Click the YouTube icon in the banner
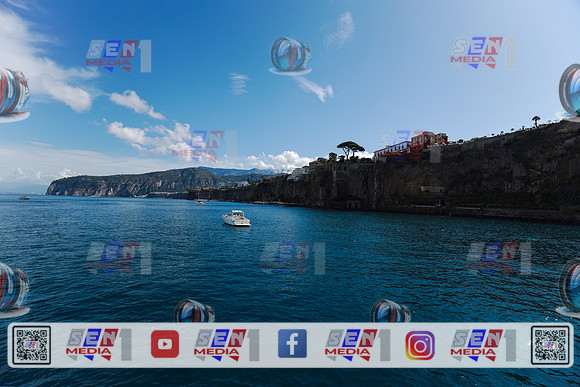580x387 pixels. (165, 344)
